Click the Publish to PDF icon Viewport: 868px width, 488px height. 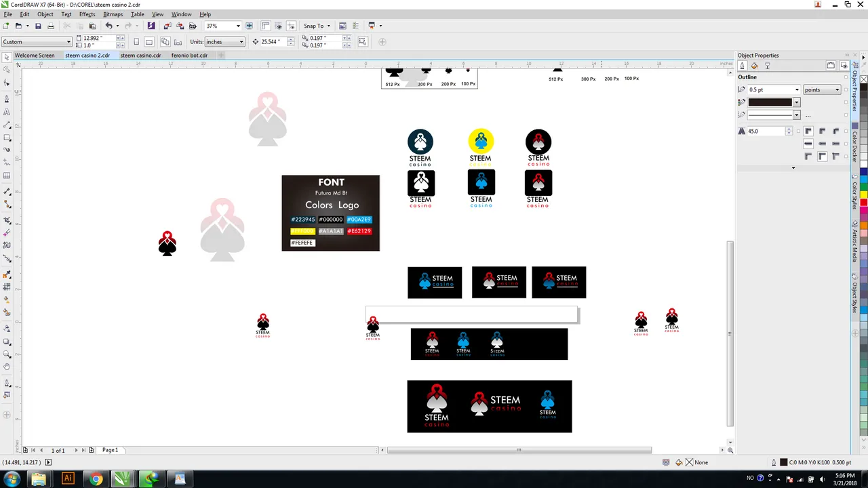click(x=193, y=26)
